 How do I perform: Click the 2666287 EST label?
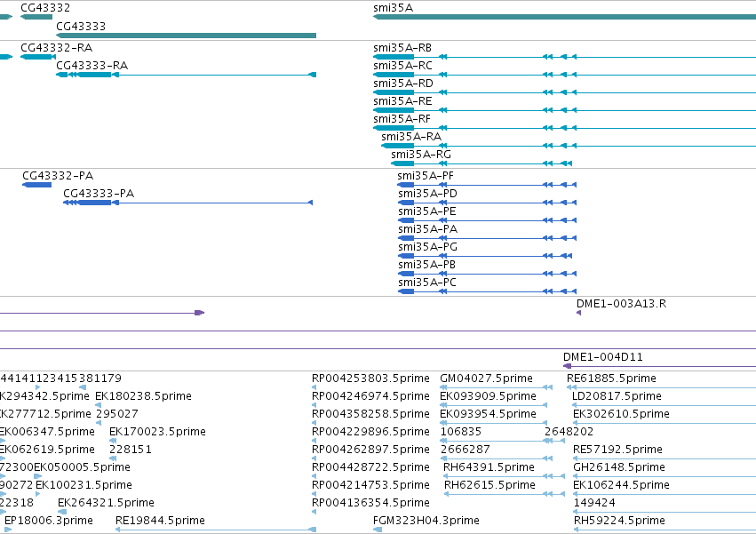(x=466, y=450)
